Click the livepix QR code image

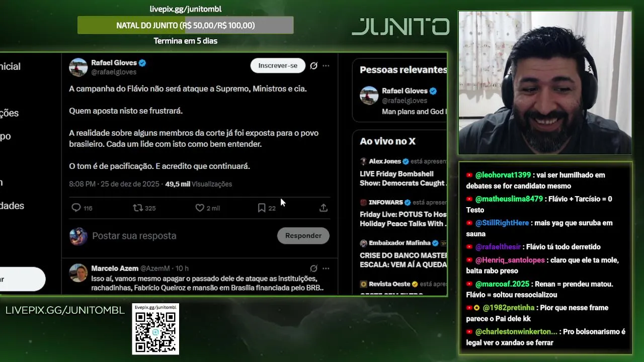click(155, 332)
